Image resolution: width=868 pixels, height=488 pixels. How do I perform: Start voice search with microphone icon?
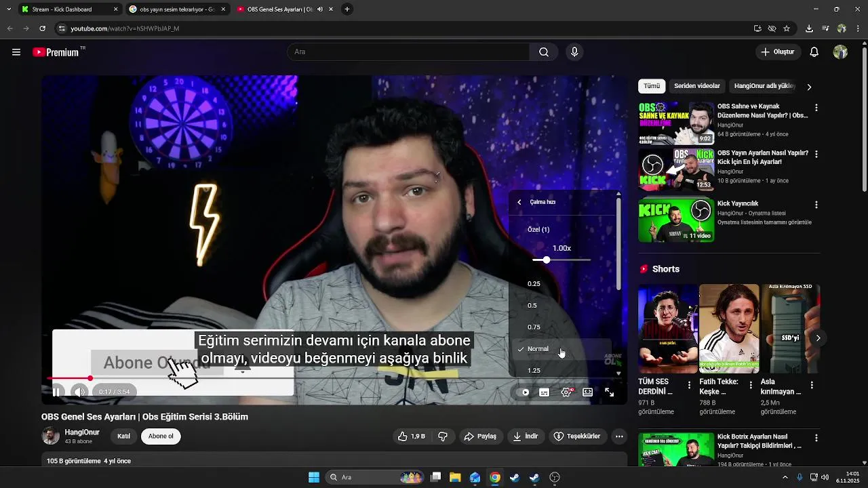[574, 52]
